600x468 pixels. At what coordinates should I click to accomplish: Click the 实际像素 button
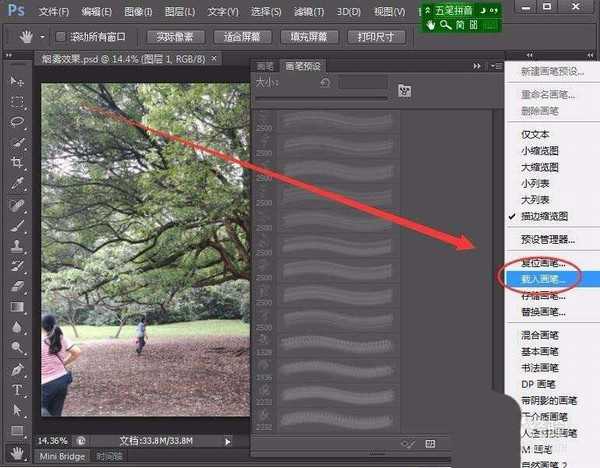coord(175,37)
